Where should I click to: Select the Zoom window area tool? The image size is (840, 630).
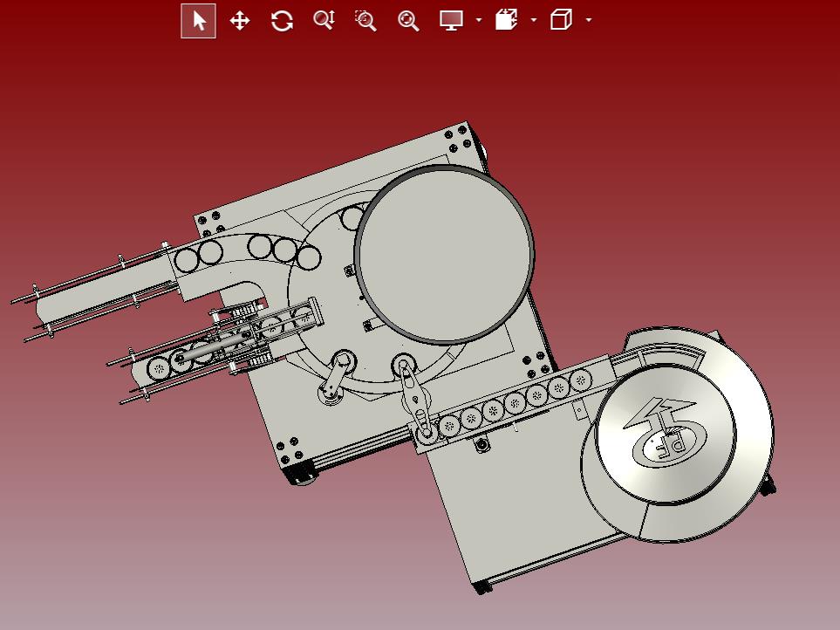(x=365, y=21)
